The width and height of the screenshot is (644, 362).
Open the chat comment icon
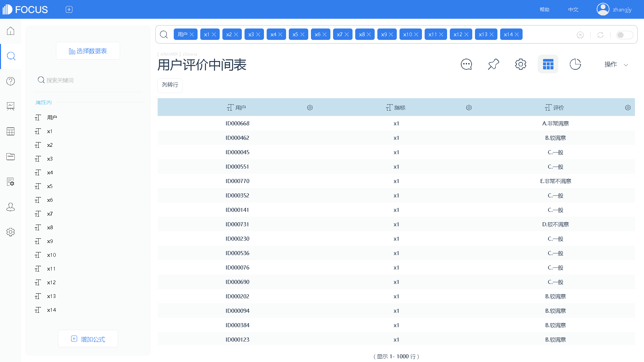coord(466,64)
